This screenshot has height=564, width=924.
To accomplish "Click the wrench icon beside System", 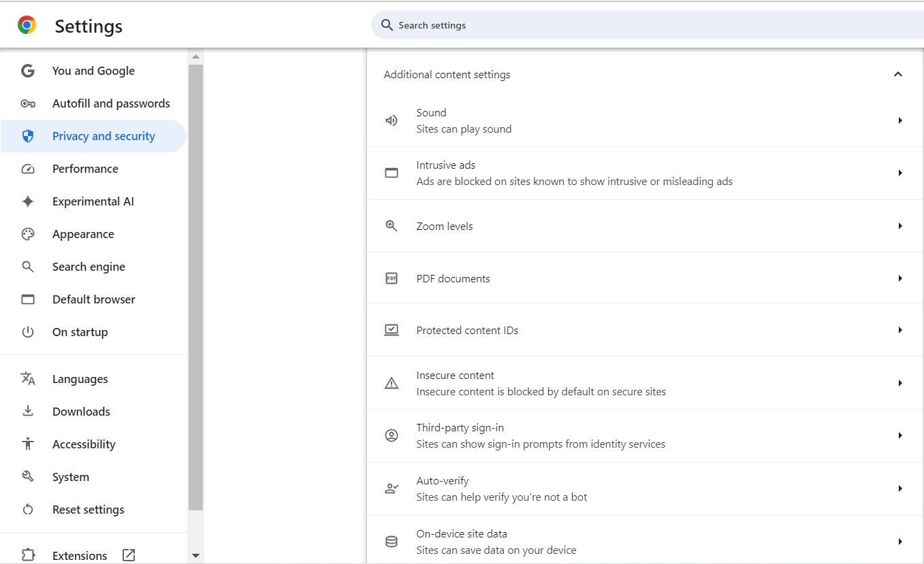I will pos(28,477).
